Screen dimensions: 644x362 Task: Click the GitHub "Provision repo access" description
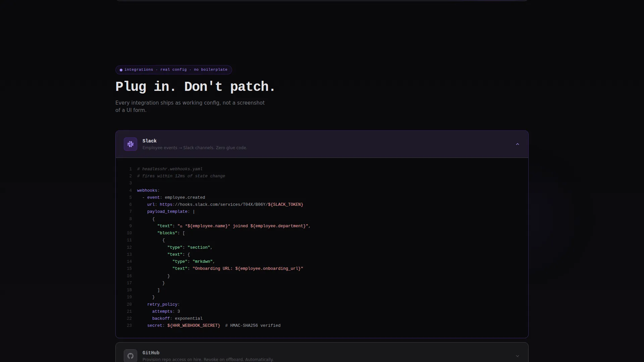[208, 359]
